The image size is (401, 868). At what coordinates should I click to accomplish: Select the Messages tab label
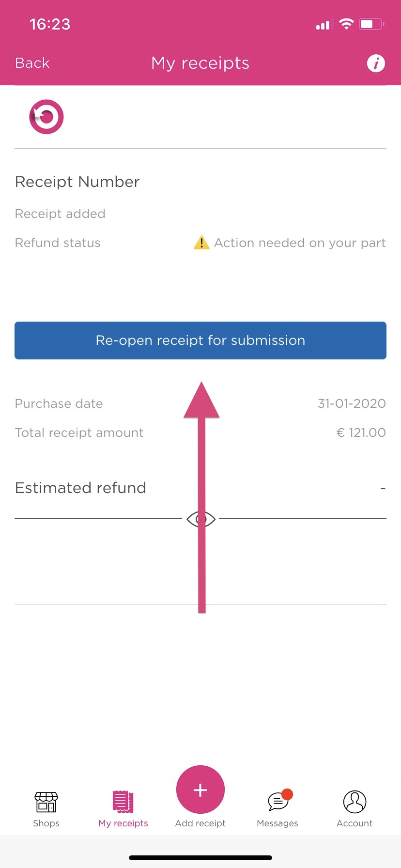pyautogui.click(x=278, y=823)
